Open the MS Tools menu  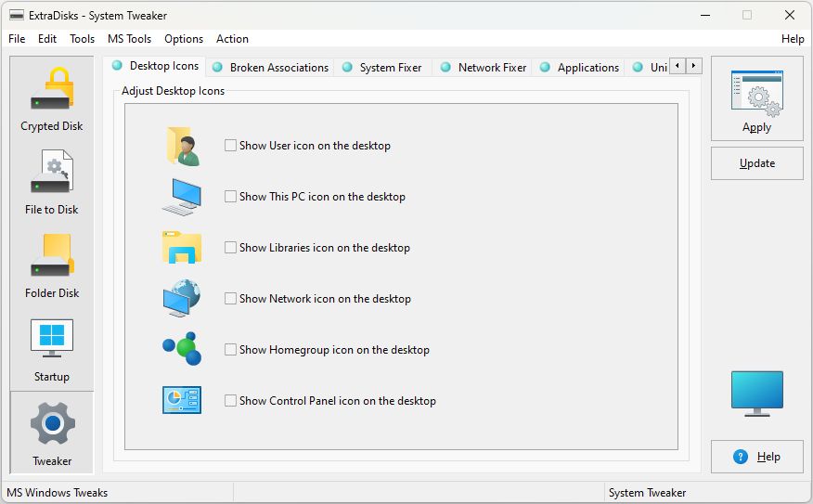[x=129, y=39]
